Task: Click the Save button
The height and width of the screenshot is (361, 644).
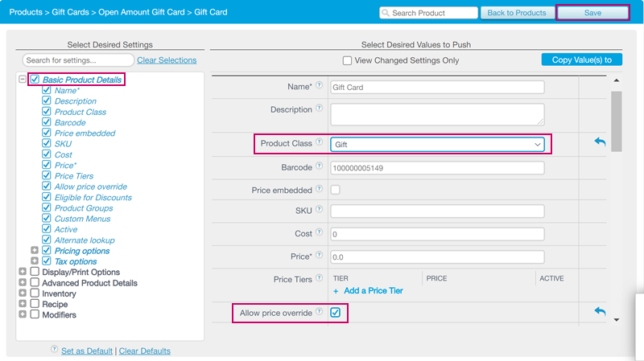Action: pos(592,13)
